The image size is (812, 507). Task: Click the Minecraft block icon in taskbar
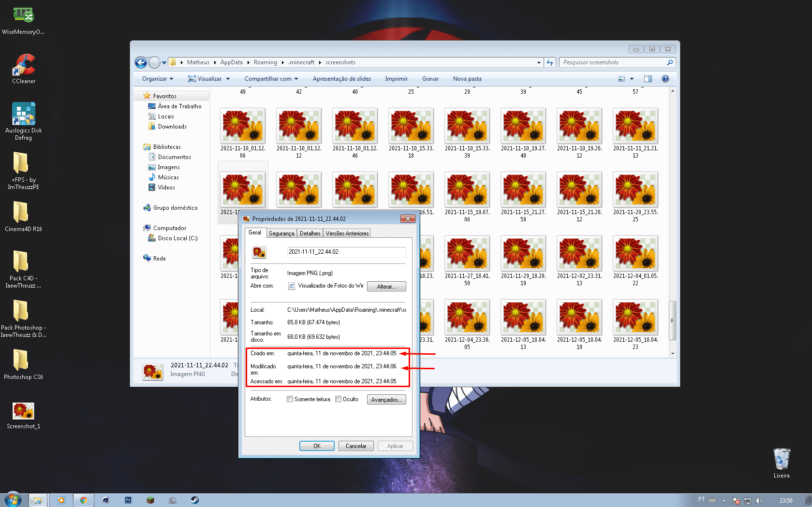tap(150, 500)
